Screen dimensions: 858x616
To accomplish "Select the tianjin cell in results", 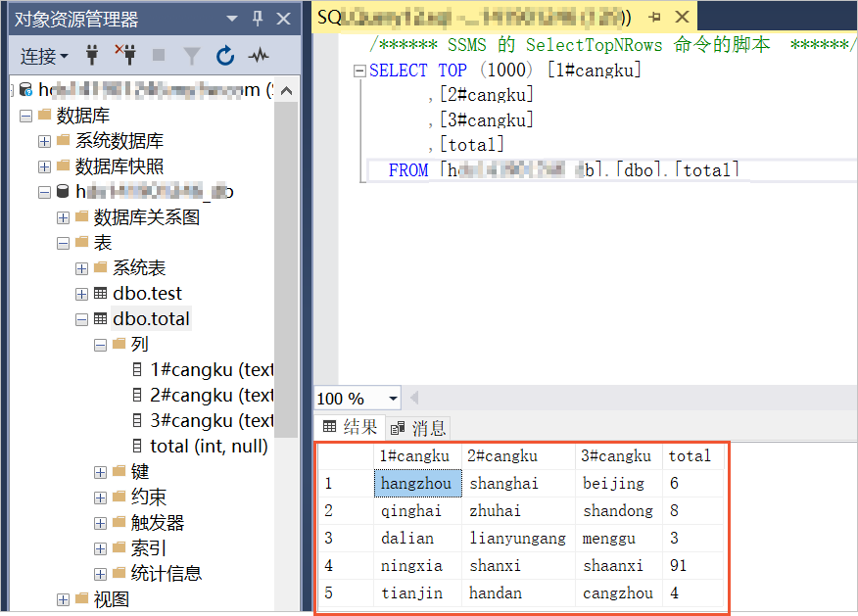I will click(418, 592).
